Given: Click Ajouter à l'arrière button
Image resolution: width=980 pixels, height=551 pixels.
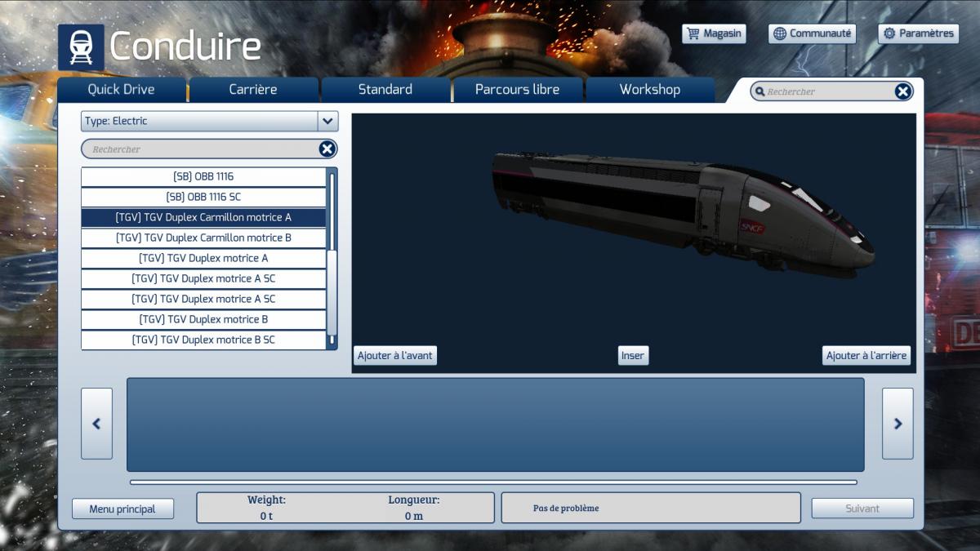Looking at the screenshot, I should [x=866, y=355].
